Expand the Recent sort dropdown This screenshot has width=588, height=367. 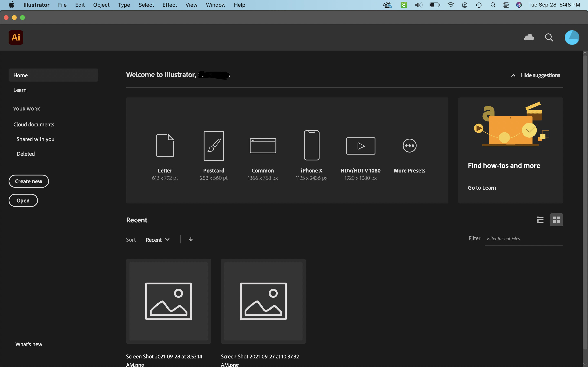pos(157,240)
